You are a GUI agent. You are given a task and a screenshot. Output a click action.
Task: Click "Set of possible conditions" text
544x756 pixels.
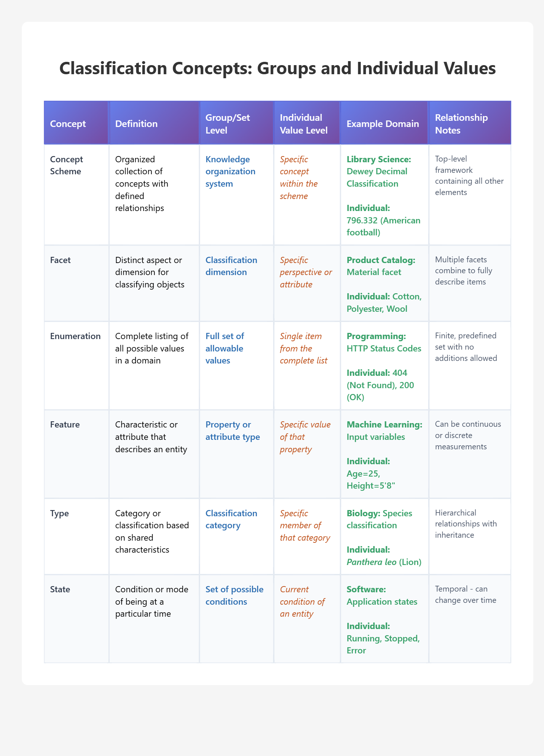234,596
